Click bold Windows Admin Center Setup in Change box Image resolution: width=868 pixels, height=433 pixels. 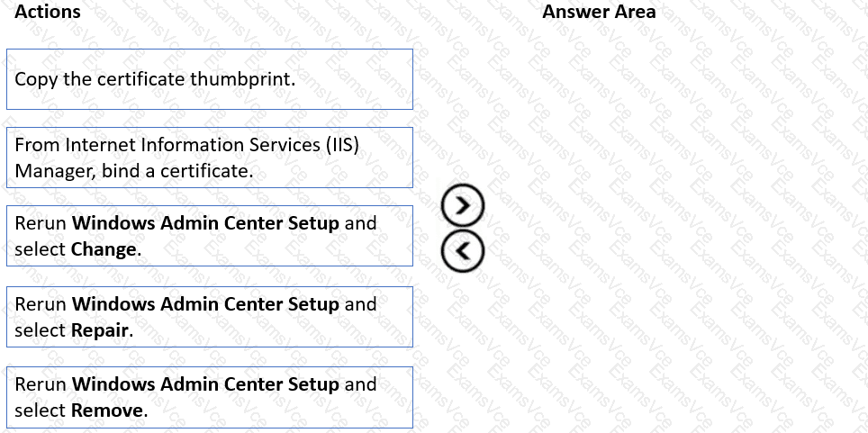tap(205, 223)
